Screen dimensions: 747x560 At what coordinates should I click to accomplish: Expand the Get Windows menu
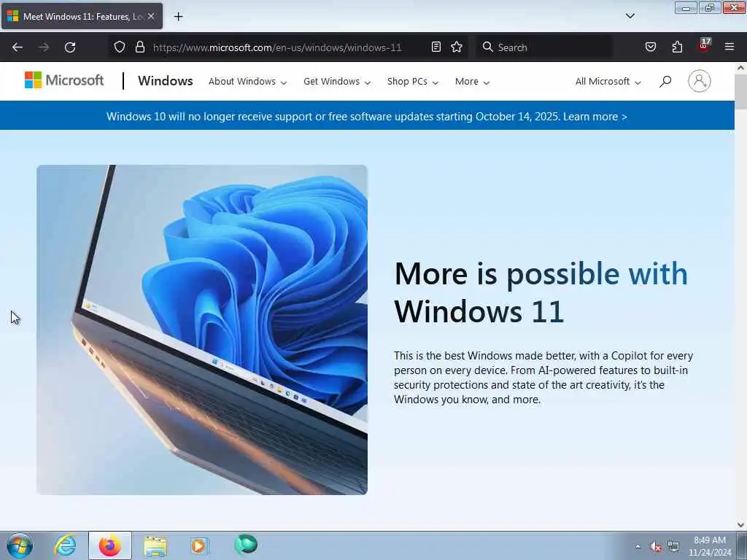tap(337, 82)
